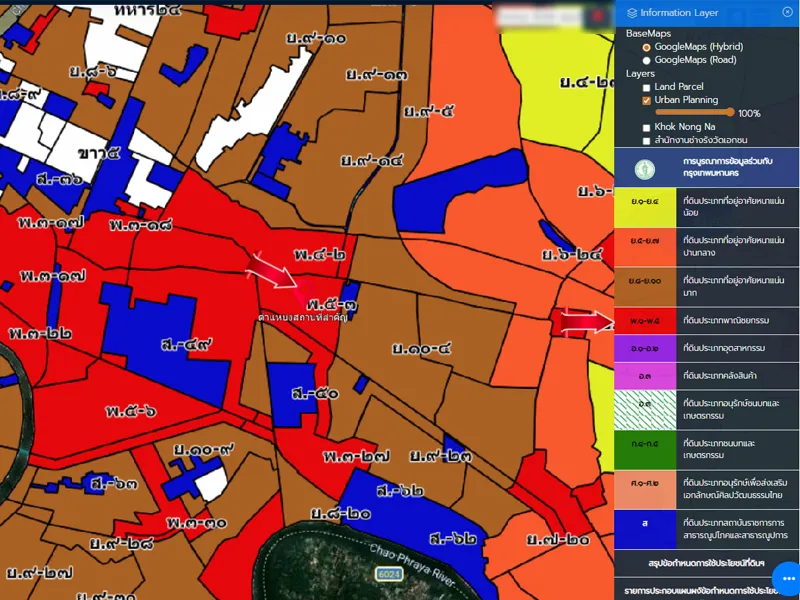Switch basemap to GoogleMaps (Road)

pos(647,60)
